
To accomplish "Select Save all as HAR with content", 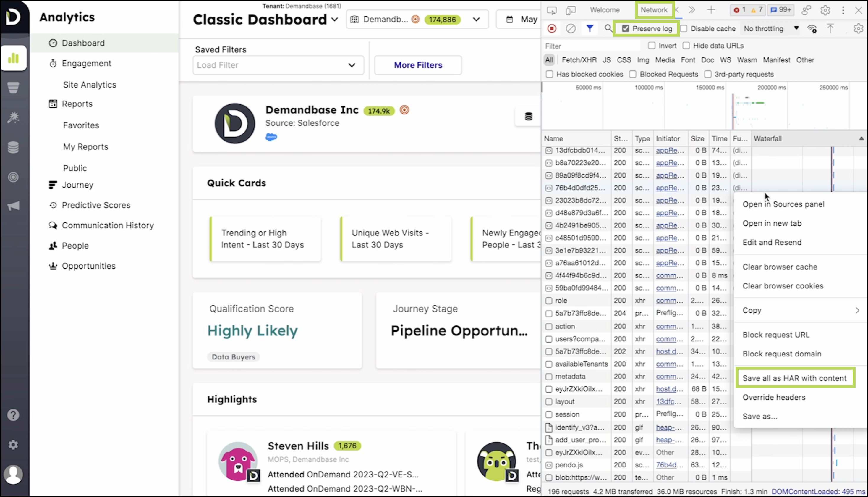I will click(794, 378).
